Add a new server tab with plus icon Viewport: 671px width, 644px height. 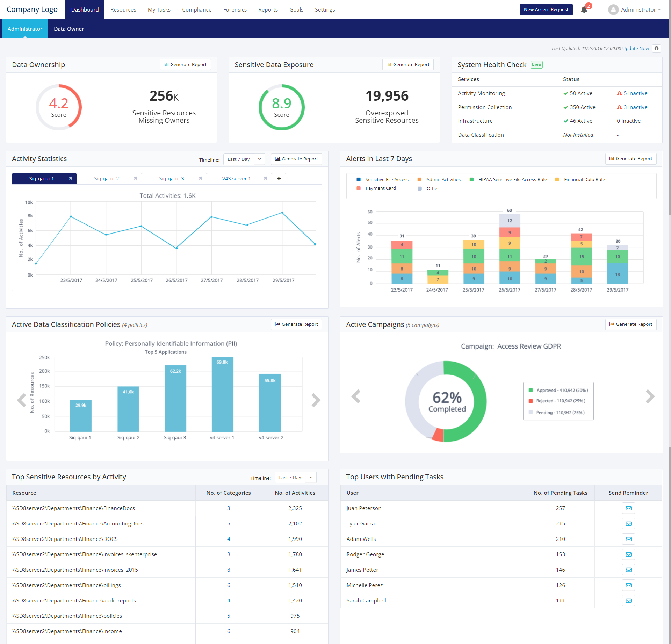click(279, 179)
